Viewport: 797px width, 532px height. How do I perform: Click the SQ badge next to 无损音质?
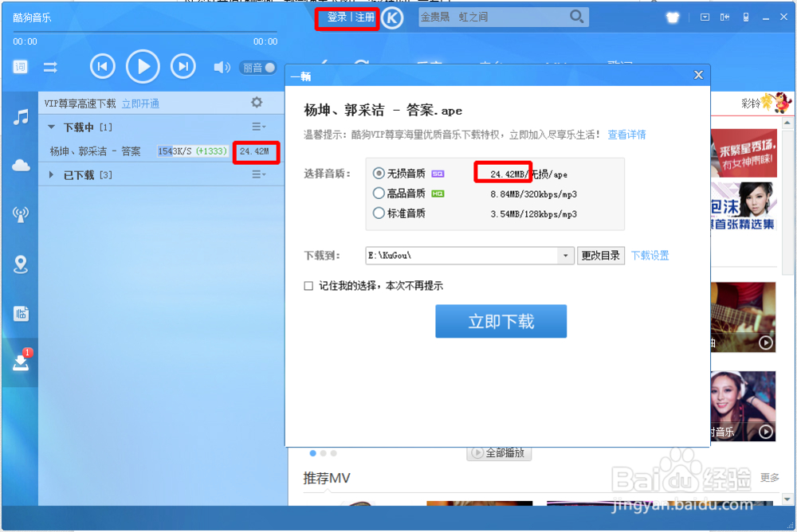pos(438,174)
